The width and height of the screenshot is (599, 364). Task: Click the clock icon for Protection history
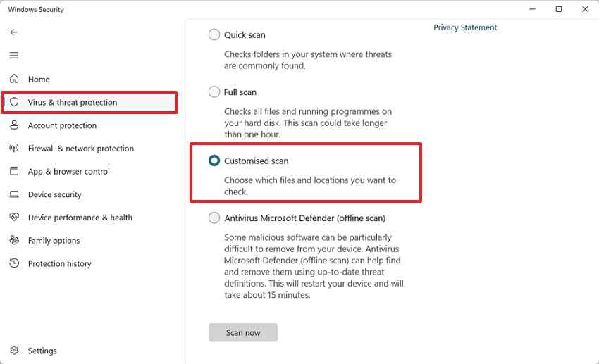(x=14, y=263)
